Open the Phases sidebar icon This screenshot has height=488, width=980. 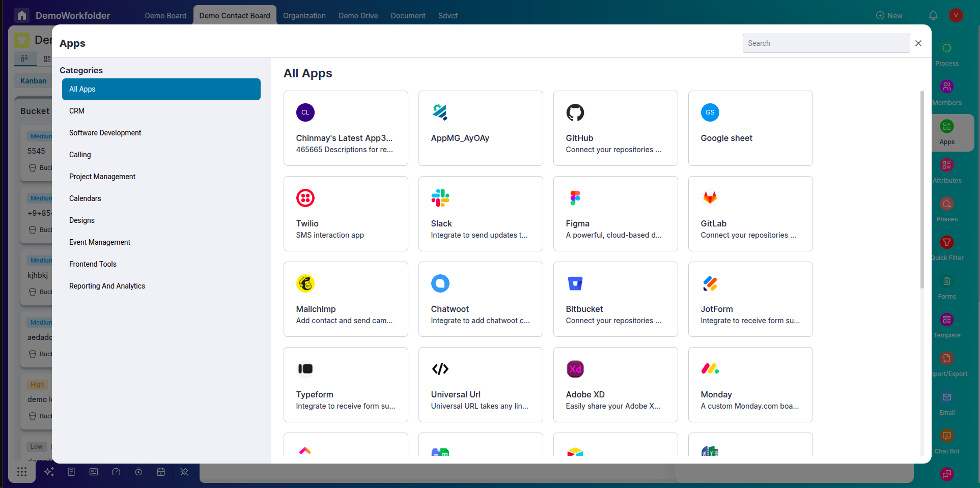click(x=946, y=204)
